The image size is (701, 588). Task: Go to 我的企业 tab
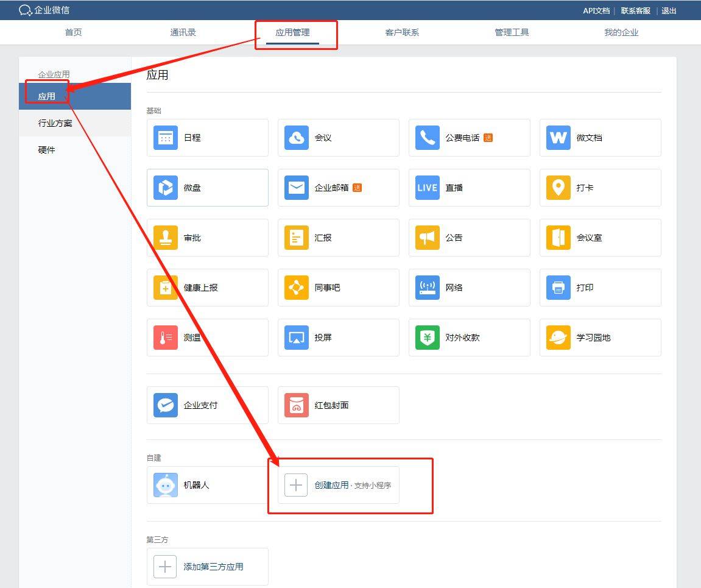(x=621, y=32)
